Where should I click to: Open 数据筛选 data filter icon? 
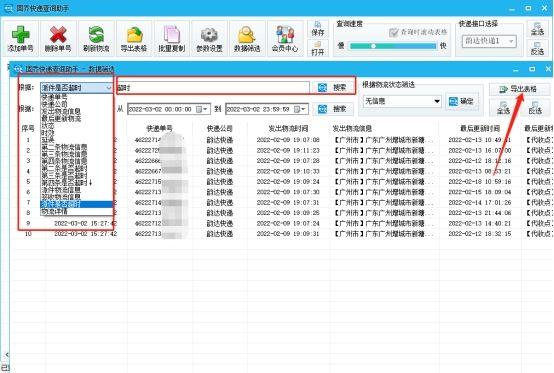[x=247, y=38]
